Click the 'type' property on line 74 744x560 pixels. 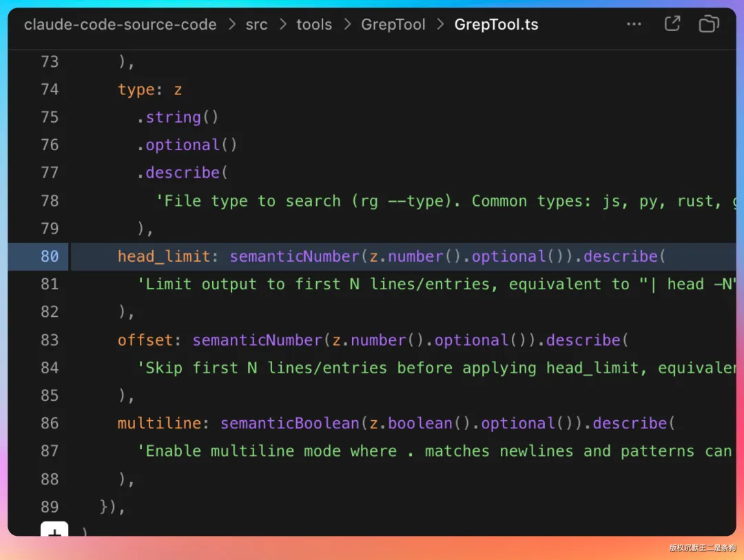tap(136, 90)
